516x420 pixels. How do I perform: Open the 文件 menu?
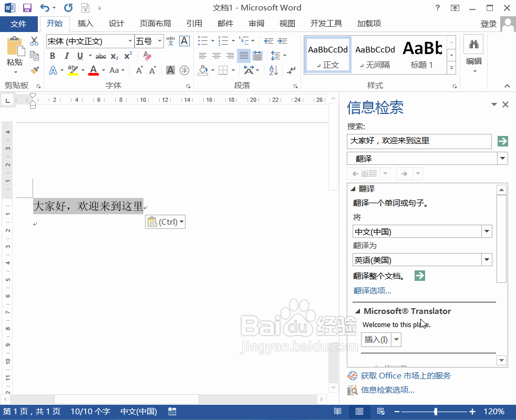(18, 24)
